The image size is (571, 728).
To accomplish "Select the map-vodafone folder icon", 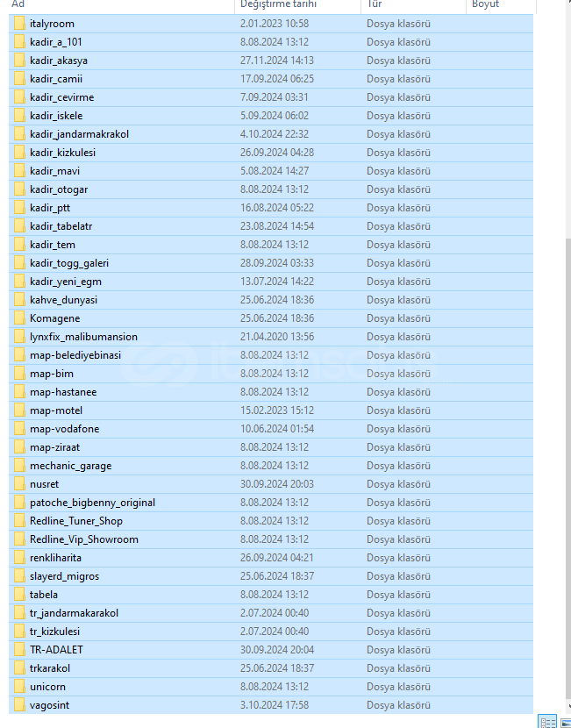I will tap(19, 429).
